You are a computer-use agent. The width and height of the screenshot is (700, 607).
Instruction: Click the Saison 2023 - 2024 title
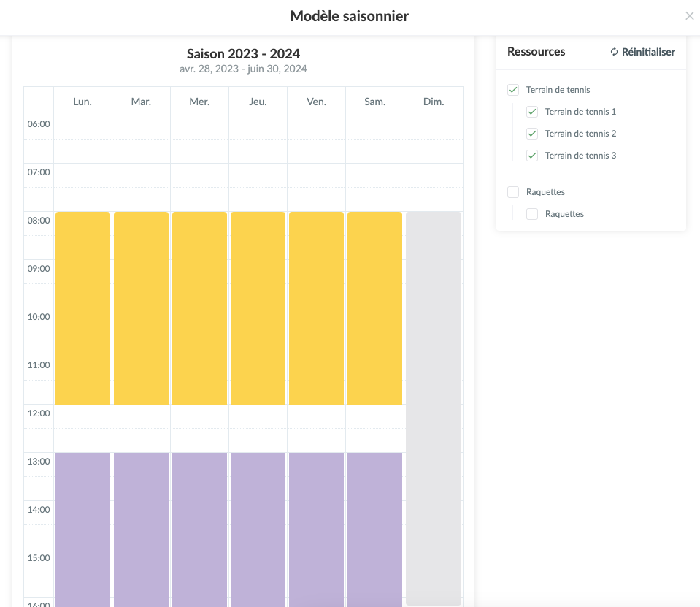(243, 54)
